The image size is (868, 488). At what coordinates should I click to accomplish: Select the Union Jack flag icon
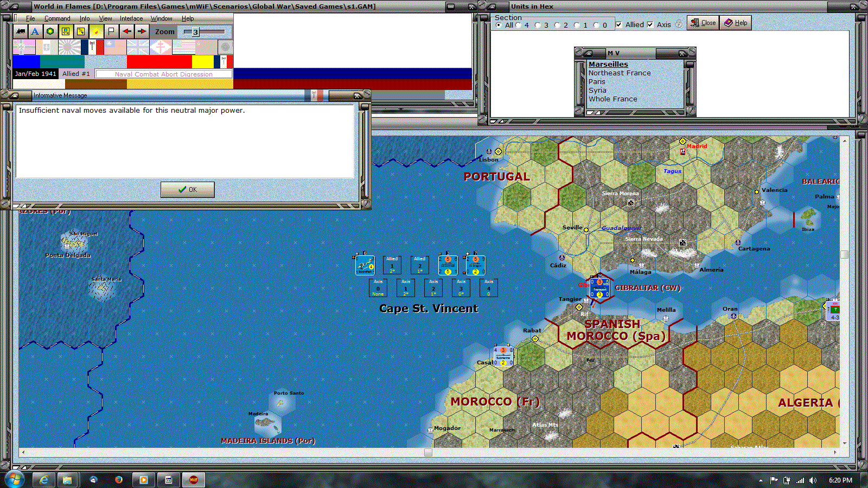point(138,47)
